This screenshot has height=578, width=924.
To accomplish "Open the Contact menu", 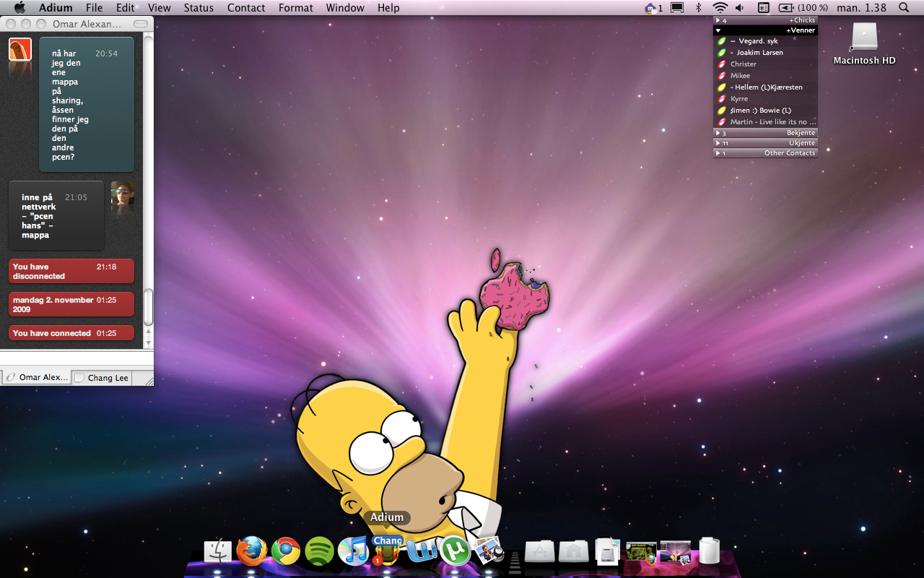I will click(246, 8).
